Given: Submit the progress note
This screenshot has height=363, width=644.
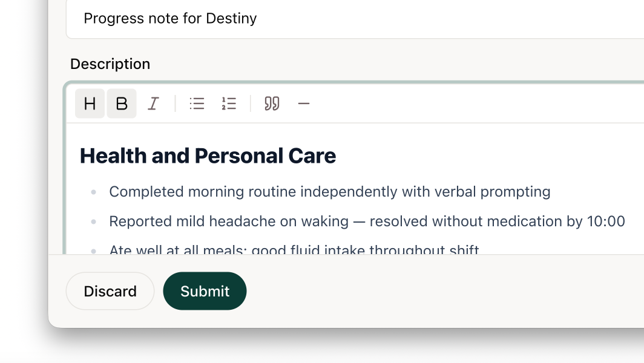Looking at the screenshot, I should pos(205,291).
